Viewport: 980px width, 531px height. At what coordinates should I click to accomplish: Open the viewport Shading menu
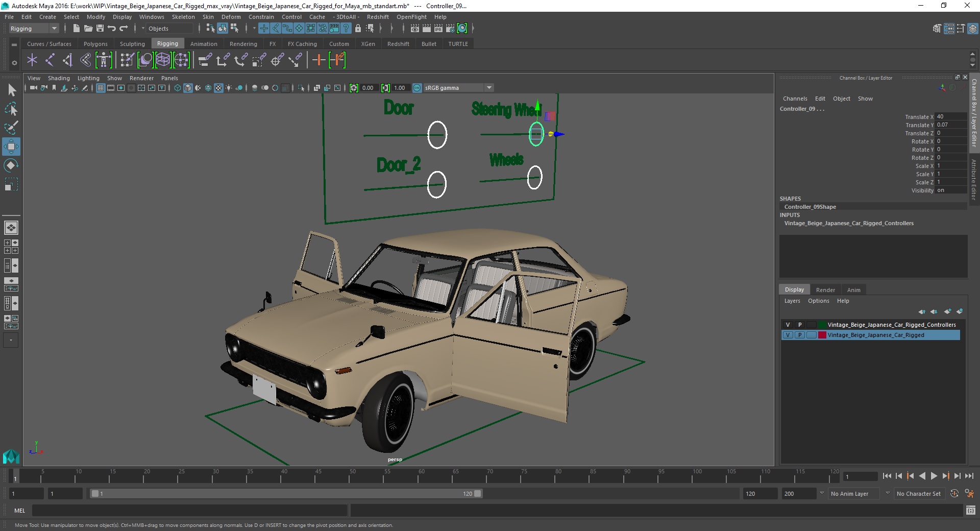(59, 78)
